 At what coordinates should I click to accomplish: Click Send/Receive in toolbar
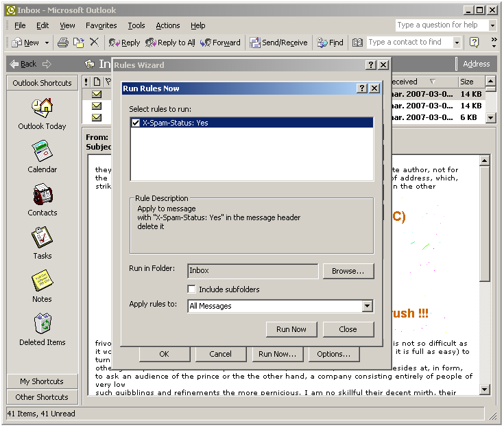click(278, 43)
